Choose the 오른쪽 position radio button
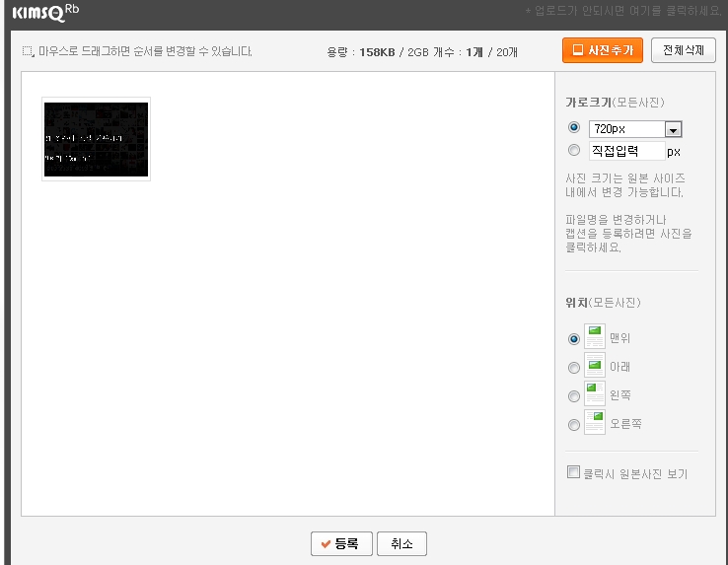Viewport: 728px width, 565px height. coord(574,425)
